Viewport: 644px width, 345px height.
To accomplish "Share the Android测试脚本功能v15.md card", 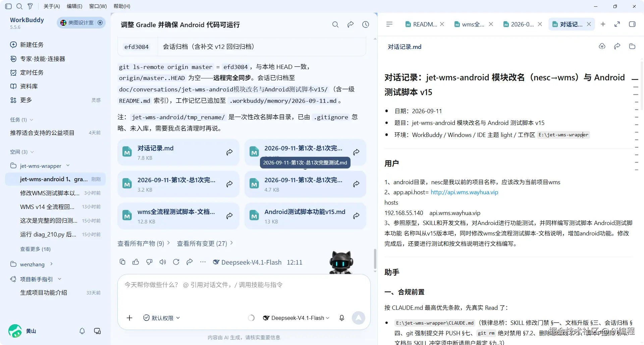I will [356, 216].
